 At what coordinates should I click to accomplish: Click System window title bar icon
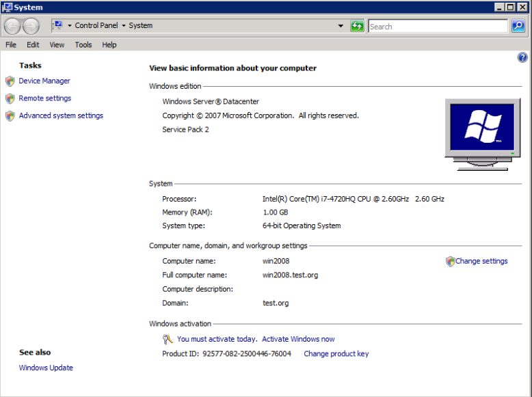tap(7, 7)
